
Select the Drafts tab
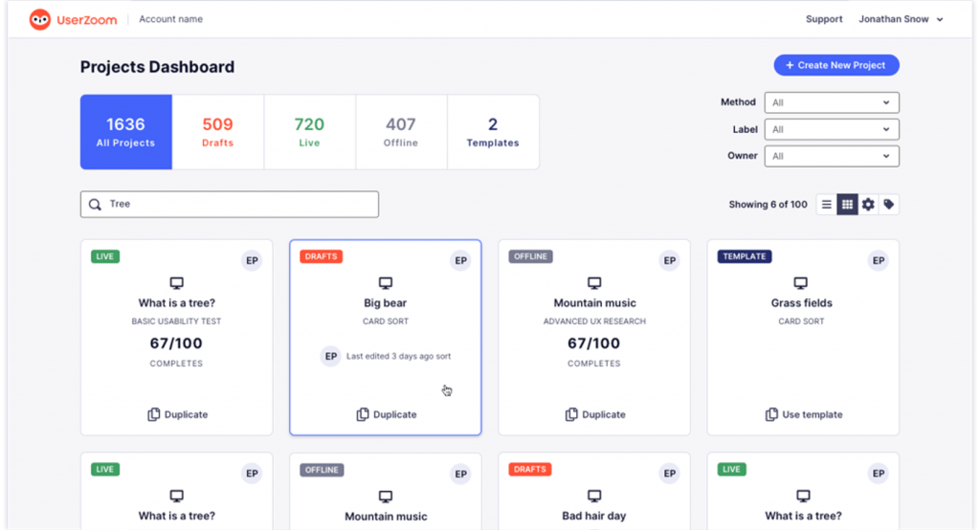tap(217, 132)
